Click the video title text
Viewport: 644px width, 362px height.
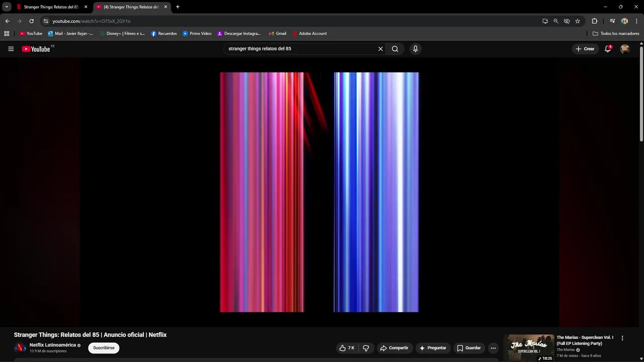90,335
